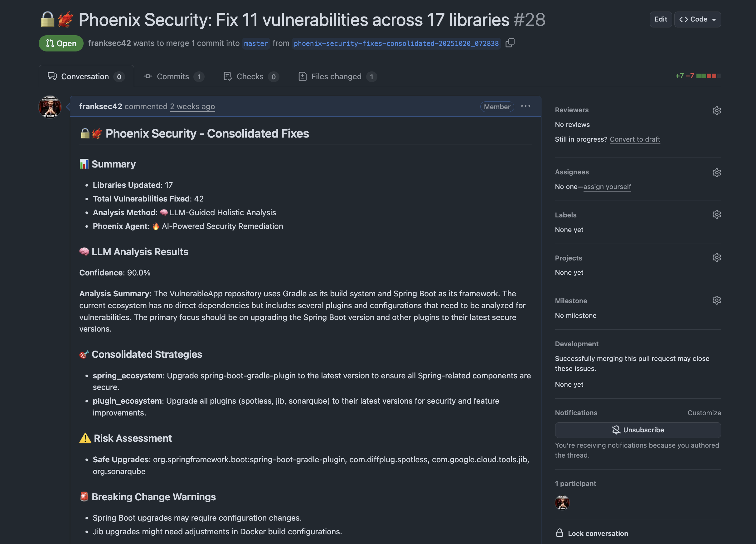Open Assignees gear settings

[716, 172]
